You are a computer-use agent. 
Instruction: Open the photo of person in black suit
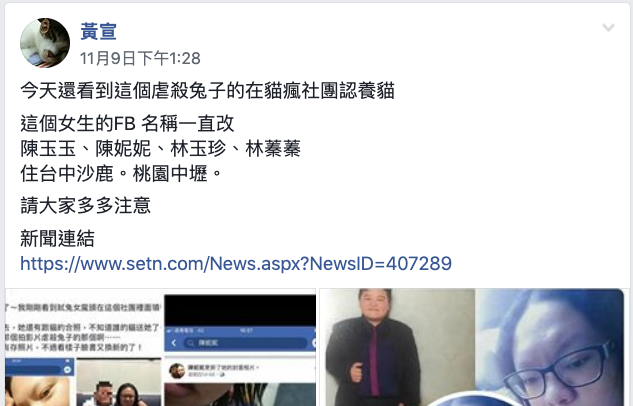coord(398,347)
